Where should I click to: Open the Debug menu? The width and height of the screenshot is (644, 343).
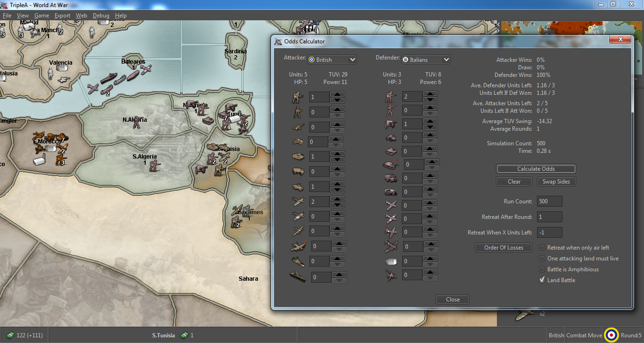coord(101,16)
